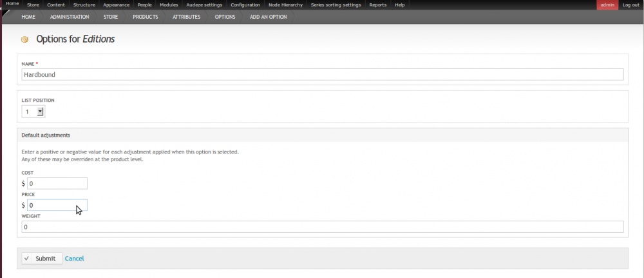Select the Products breadcrumb tab
This screenshot has height=278, width=644.
[x=145, y=17]
